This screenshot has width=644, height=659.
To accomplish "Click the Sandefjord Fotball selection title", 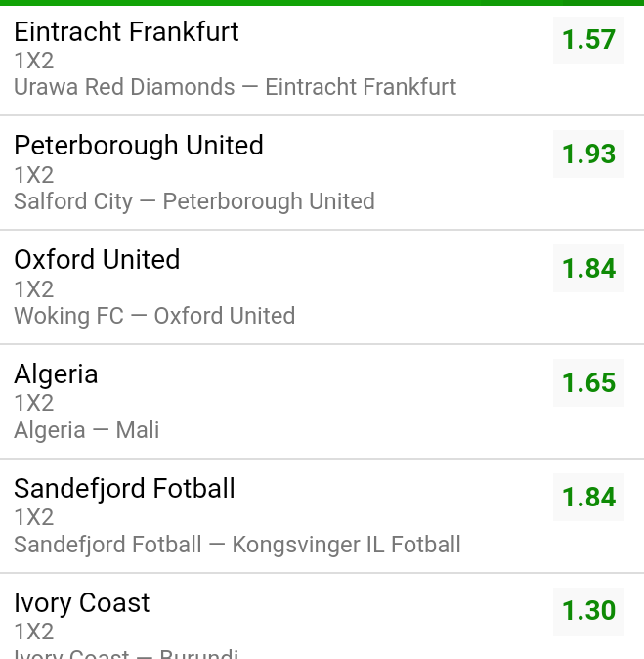I will [124, 488].
